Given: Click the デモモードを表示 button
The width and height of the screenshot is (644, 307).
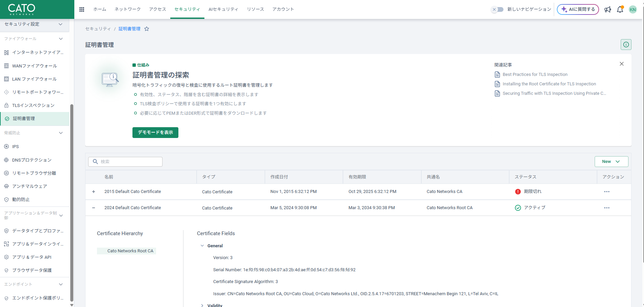Looking at the screenshot, I should tap(155, 133).
